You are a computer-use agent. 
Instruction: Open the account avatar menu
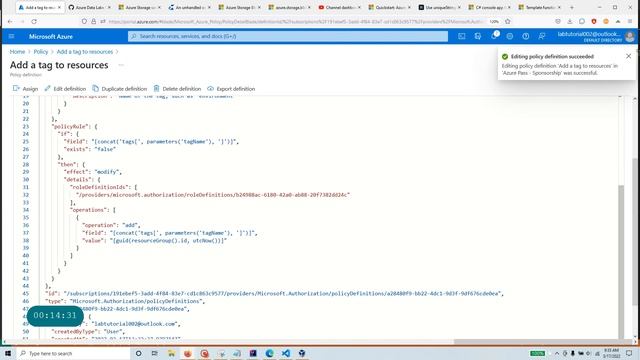(630, 36)
